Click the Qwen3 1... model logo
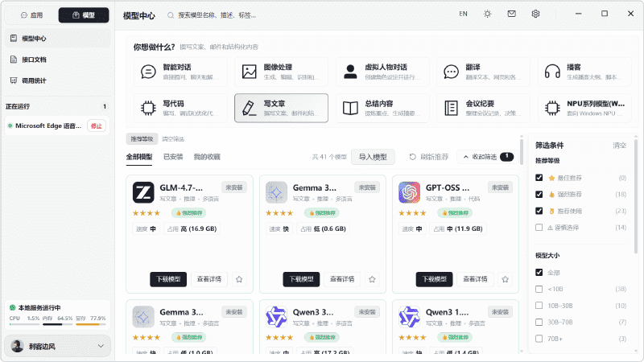This screenshot has height=362, width=644. click(x=410, y=317)
